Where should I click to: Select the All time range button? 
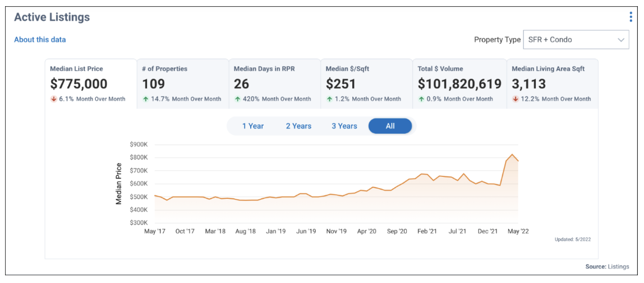click(390, 126)
